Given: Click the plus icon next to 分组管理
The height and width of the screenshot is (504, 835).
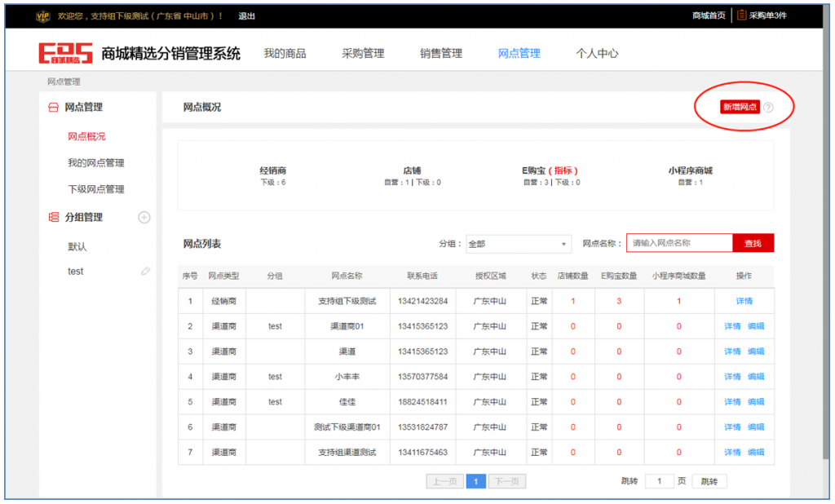Looking at the screenshot, I should tap(144, 218).
